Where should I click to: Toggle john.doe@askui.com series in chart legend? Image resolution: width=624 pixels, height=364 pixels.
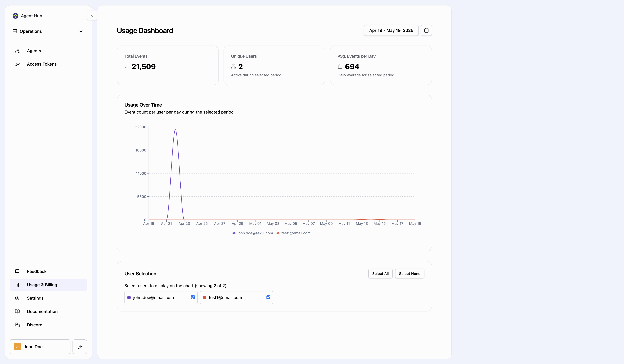[x=252, y=233]
